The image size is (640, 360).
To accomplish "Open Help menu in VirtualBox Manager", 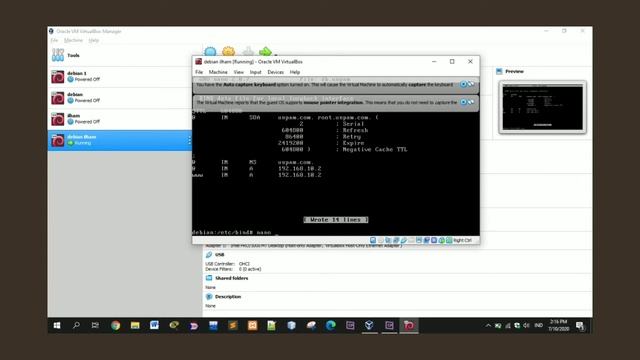I will pyautogui.click(x=94, y=40).
